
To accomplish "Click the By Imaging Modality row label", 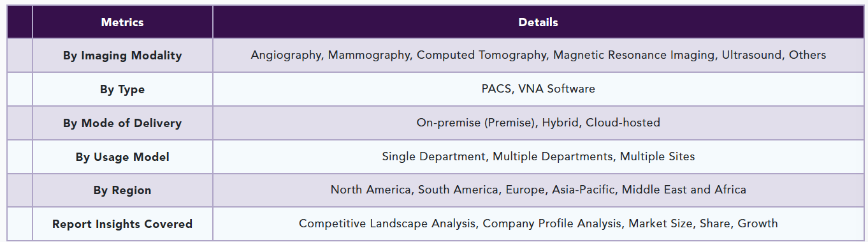I will [122, 56].
